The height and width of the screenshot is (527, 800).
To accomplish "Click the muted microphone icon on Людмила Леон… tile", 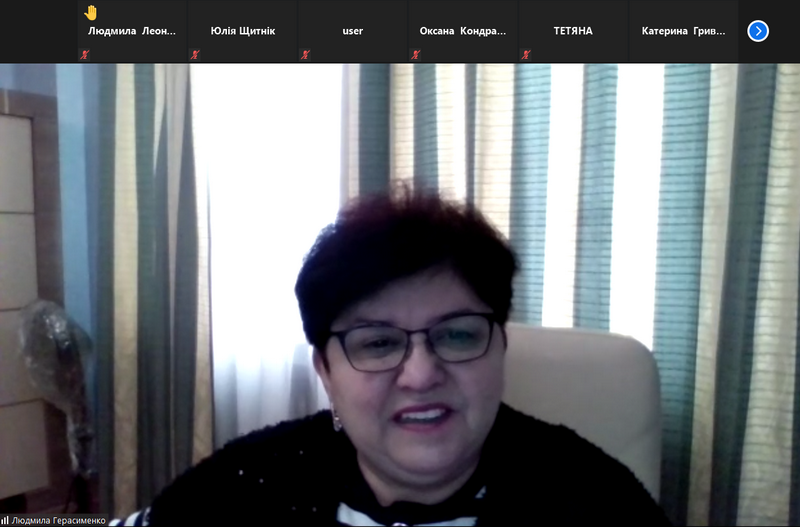I will [85, 54].
